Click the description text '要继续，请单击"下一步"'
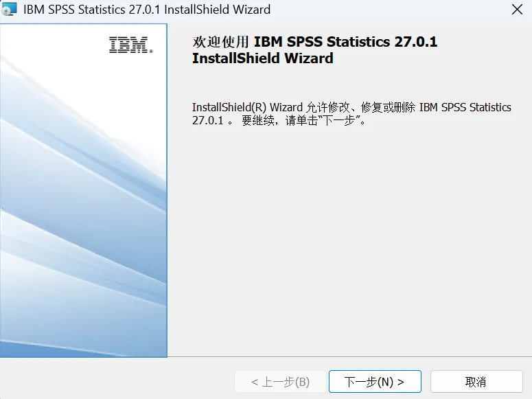Viewport: 532px width, 399px height. point(303,121)
